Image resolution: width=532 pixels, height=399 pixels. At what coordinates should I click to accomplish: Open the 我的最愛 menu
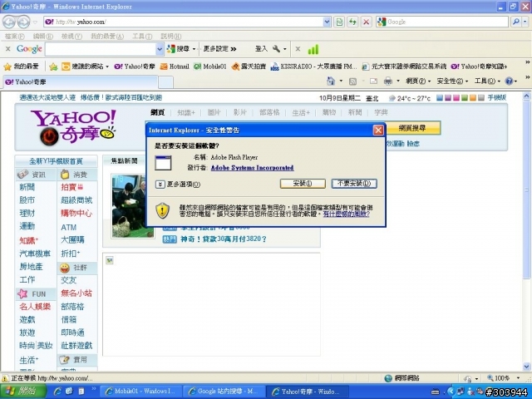pyautogui.click(x=107, y=36)
